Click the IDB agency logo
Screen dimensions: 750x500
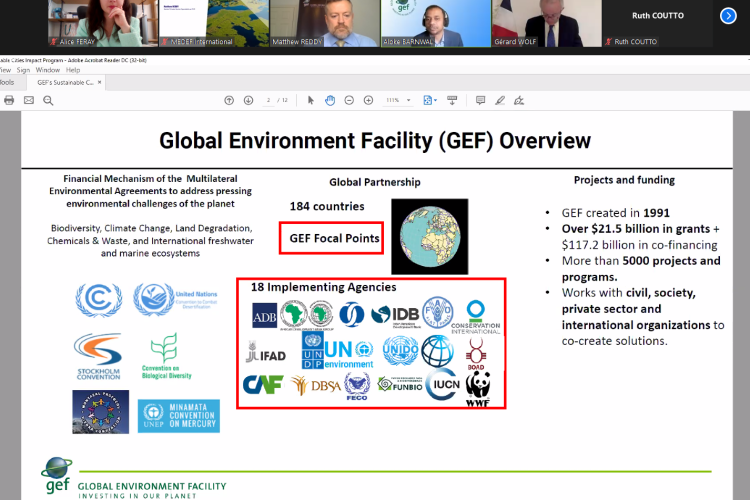pos(396,315)
